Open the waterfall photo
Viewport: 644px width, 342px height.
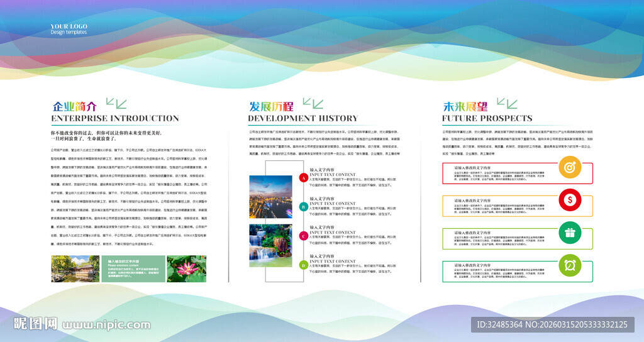270,246
